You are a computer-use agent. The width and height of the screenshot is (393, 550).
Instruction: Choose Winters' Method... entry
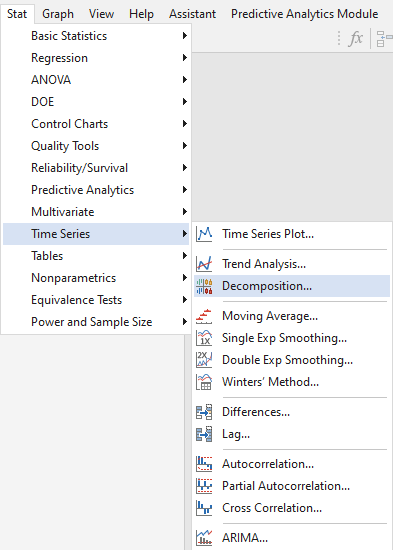tap(292, 382)
